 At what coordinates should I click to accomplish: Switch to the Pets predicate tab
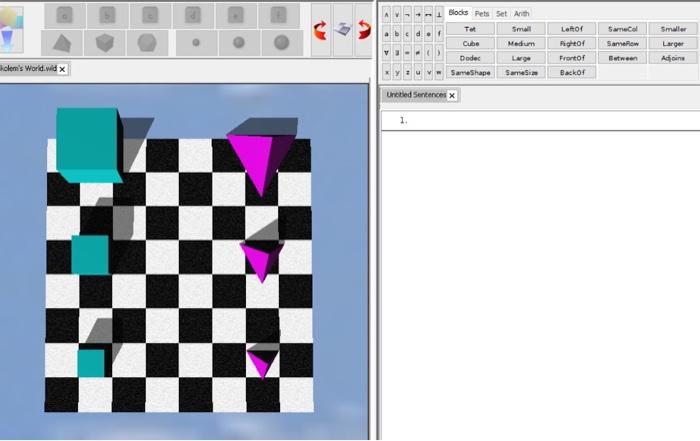point(482,14)
